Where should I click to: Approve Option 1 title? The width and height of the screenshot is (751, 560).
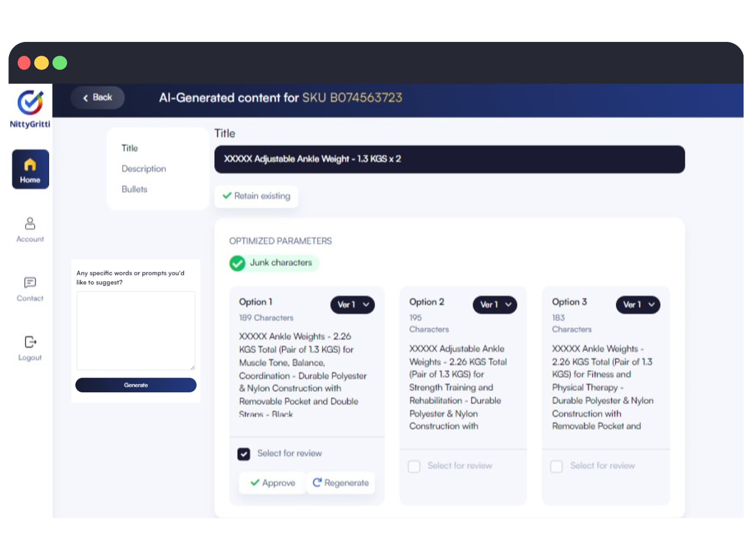point(273,483)
